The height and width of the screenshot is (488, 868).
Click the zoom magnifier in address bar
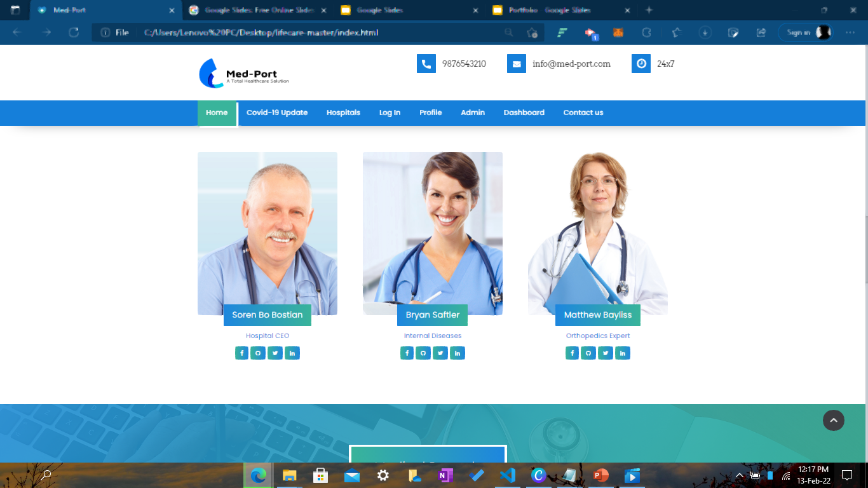(x=508, y=32)
